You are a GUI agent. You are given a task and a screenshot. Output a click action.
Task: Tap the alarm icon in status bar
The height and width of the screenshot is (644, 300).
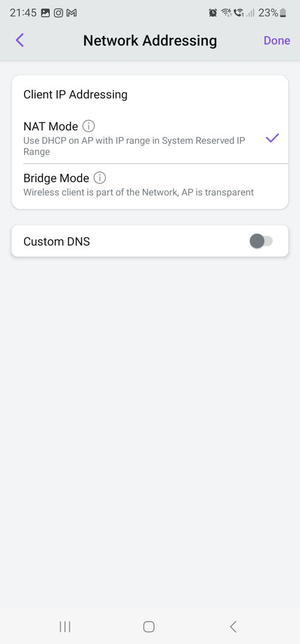212,13
